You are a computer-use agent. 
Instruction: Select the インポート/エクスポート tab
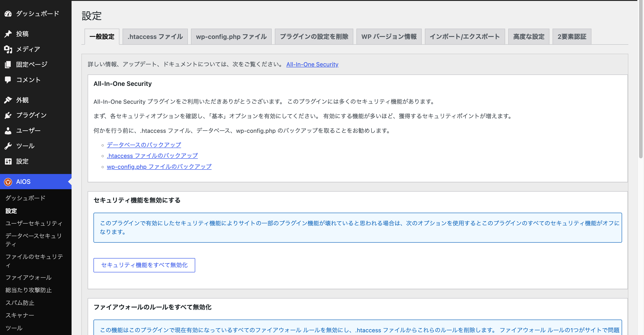tap(465, 37)
